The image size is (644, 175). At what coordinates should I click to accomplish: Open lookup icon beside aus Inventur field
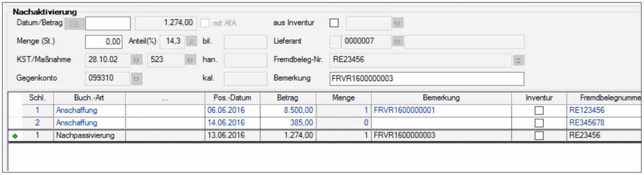[396, 23]
